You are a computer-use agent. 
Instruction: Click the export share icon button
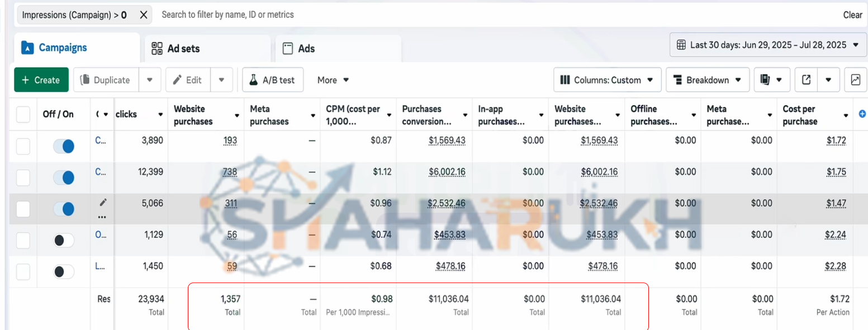point(806,80)
